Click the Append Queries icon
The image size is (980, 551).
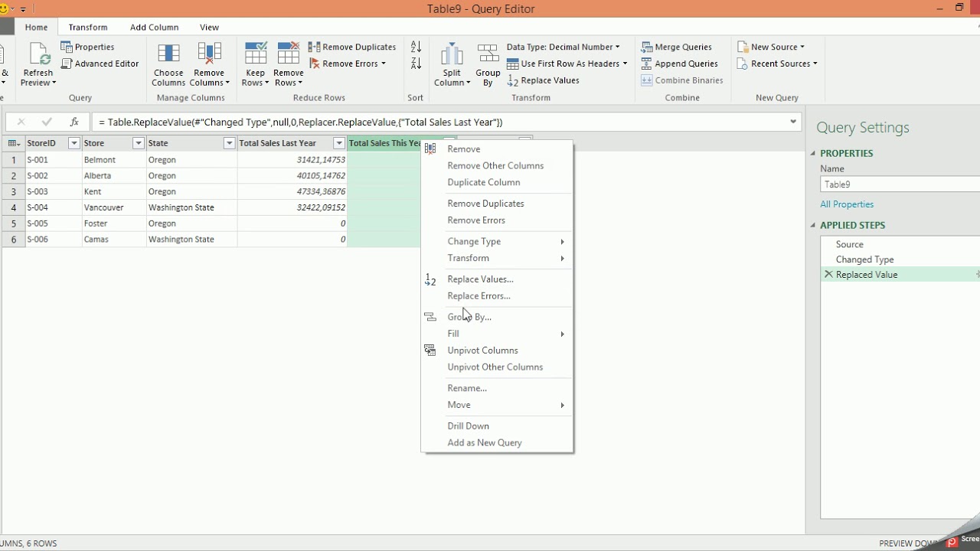tap(647, 64)
